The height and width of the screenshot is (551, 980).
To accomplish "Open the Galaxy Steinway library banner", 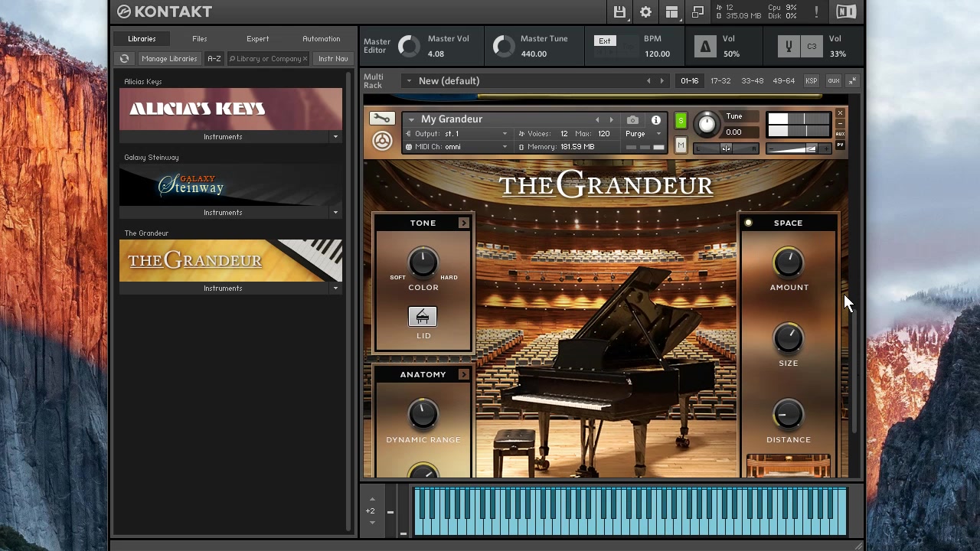I will pyautogui.click(x=230, y=184).
